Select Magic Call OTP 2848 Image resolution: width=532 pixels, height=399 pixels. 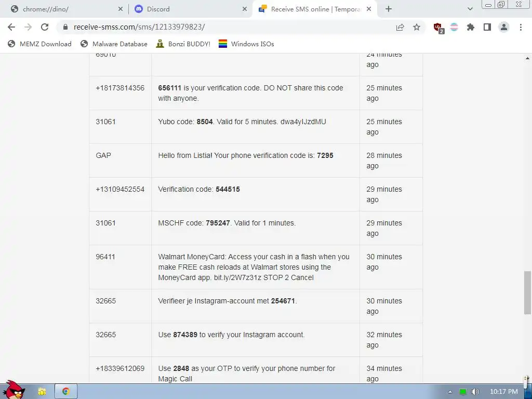point(181,368)
